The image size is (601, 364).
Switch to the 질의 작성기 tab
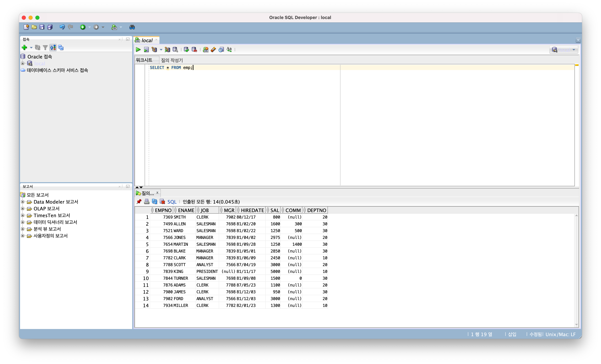tap(172, 60)
